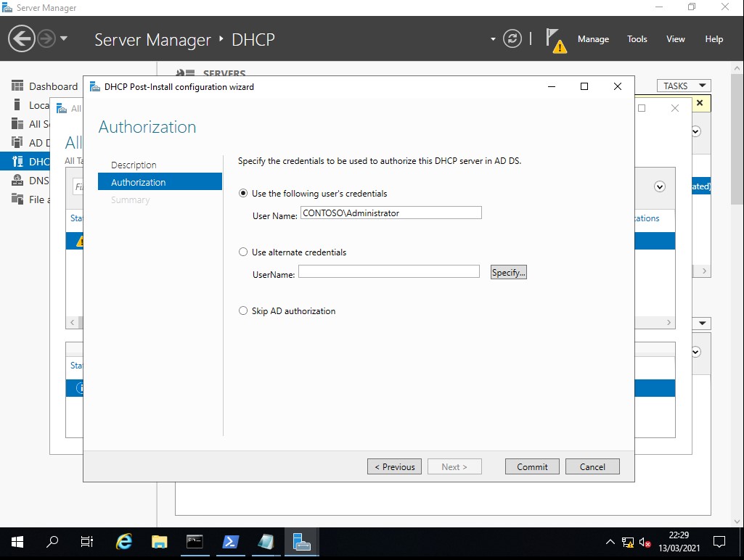Viewport: 744px width, 560px height.
Task: Open the Manage menu
Action: tap(593, 39)
